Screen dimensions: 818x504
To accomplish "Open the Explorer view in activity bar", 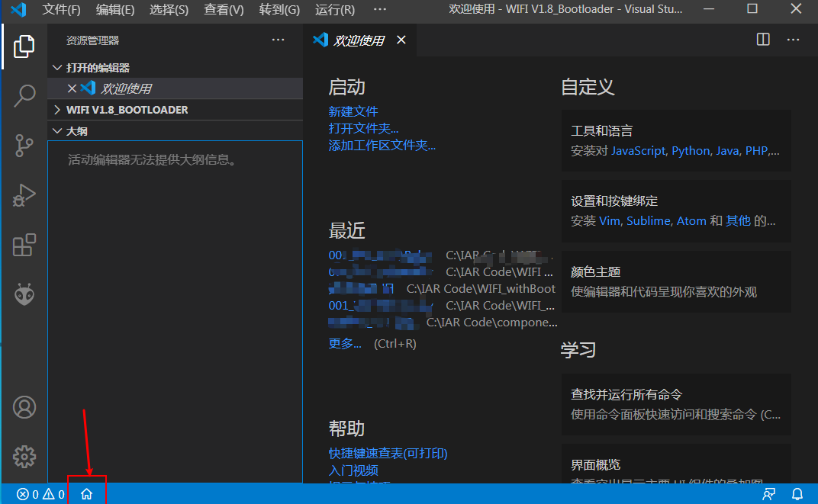I will [x=24, y=47].
